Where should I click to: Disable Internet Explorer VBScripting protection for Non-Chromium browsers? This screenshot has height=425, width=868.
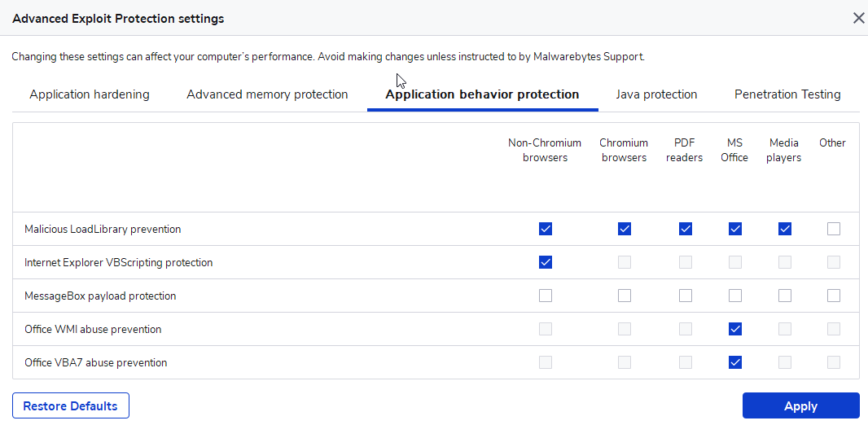click(x=546, y=262)
